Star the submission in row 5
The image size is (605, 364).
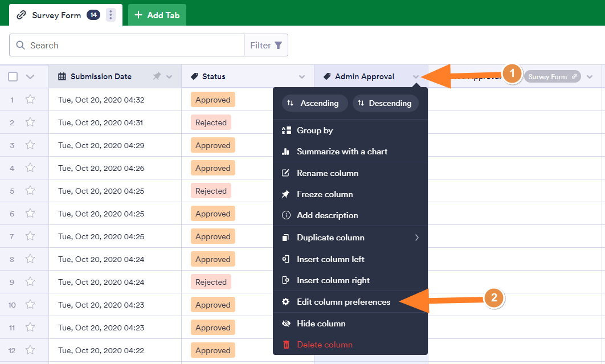[30, 191]
